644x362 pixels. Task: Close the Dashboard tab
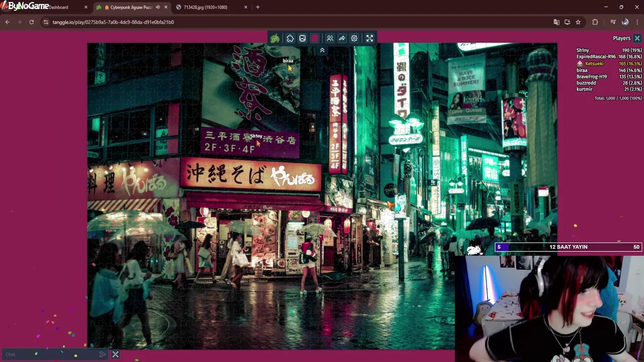pos(86,7)
